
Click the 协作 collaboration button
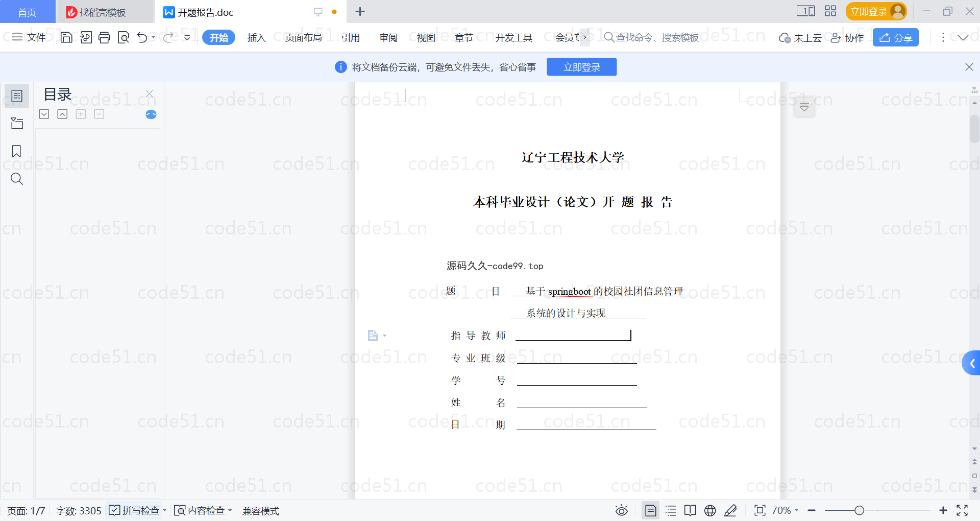[x=847, y=38]
